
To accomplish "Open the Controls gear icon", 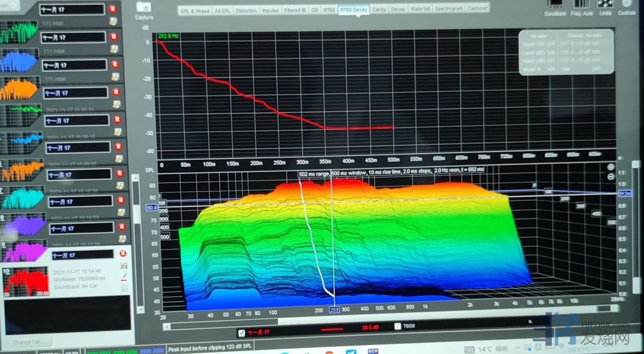I will pyautogui.click(x=627, y=6).
